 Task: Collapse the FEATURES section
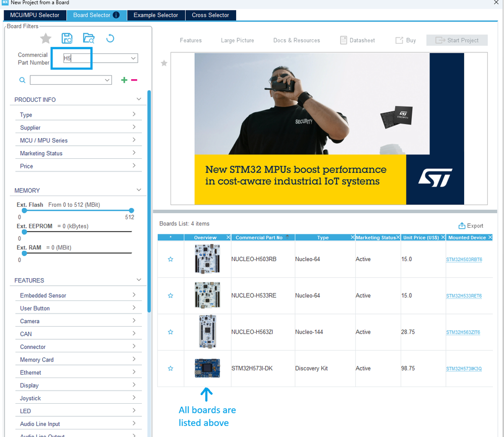click(139, 280)
